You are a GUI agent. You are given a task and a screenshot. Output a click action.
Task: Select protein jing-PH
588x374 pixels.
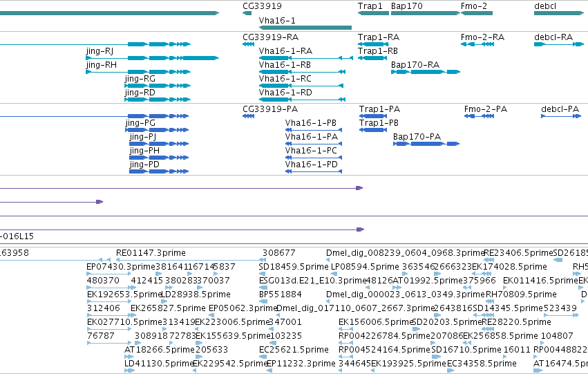coord(144,151)
